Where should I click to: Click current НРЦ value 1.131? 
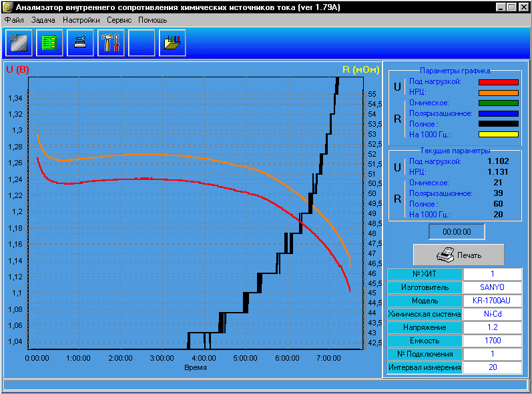(x=498, y=172)
